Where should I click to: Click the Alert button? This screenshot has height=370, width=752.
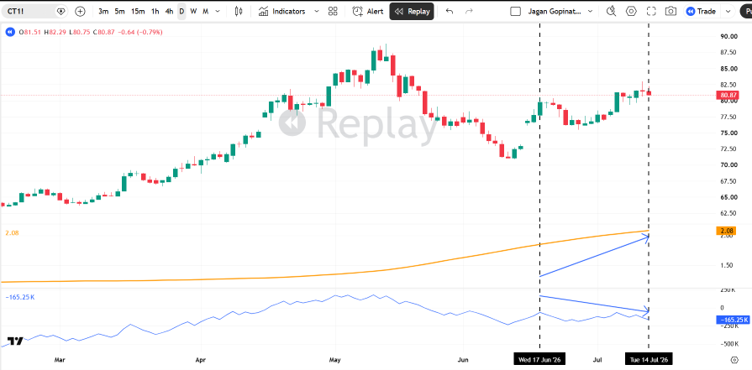click(368, 12)
